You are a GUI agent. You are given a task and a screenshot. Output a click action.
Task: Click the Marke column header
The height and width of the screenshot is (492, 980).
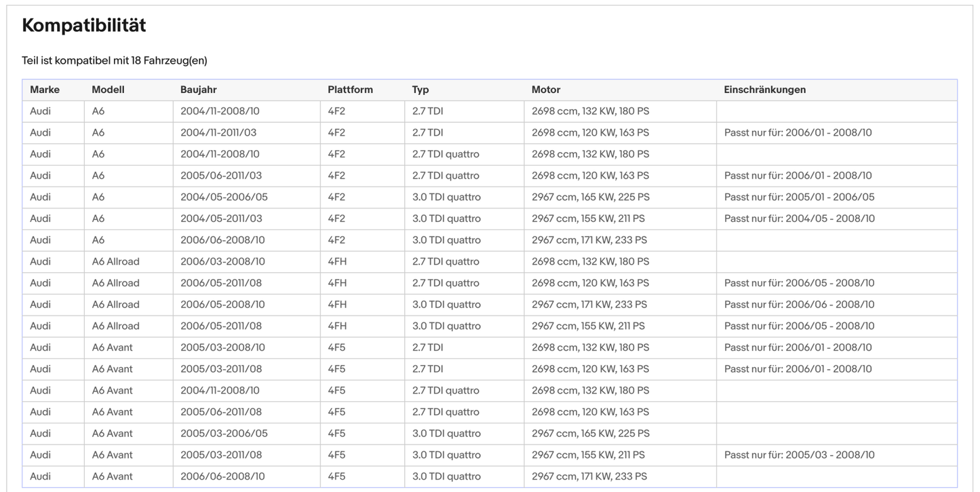point(45,90)
